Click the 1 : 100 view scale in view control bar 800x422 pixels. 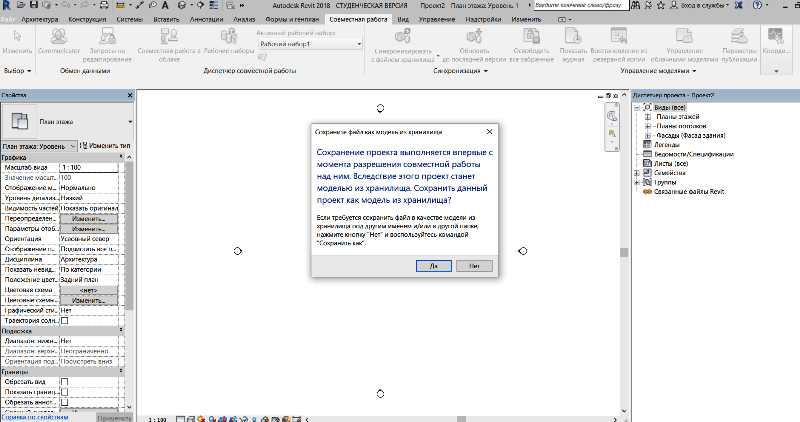pos(157,419)
